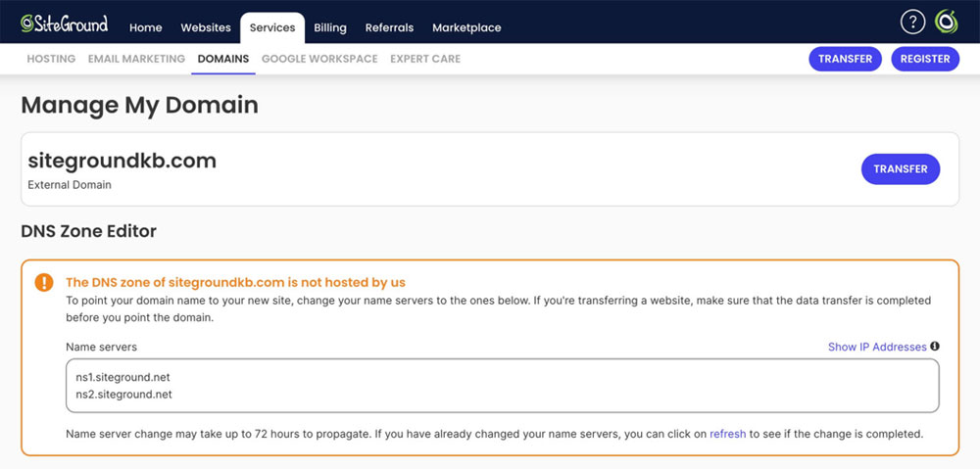
Task: Click the info icon beside Show IP Addresses
Action: [935, 347]
